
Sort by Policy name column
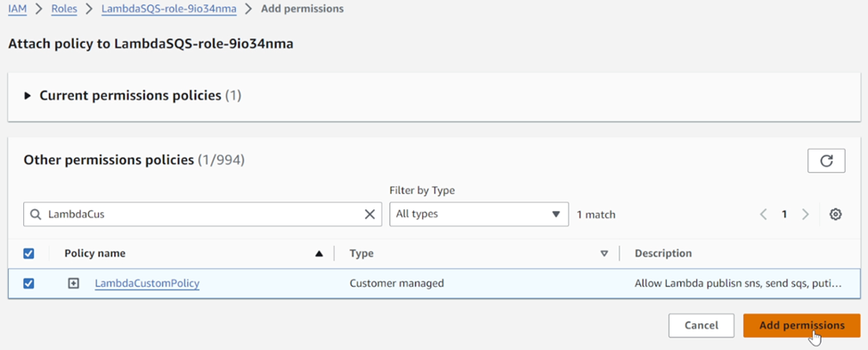[x=319, y=254]
